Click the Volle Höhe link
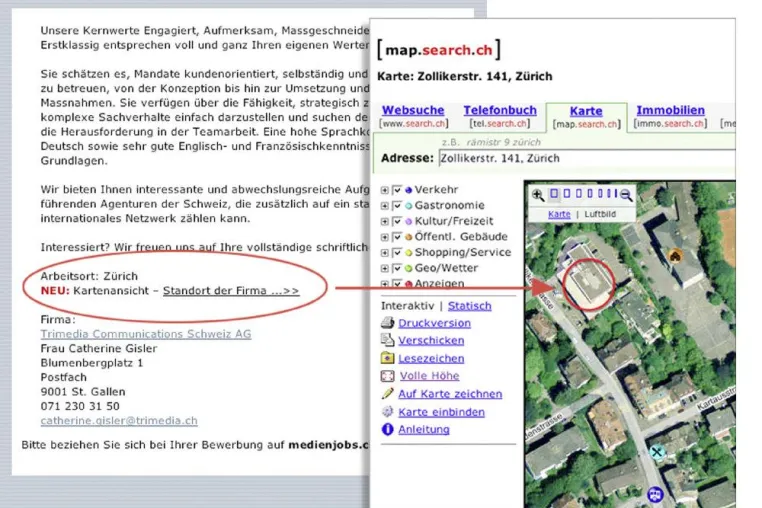 pyautogui.click(x=430, y=376)
